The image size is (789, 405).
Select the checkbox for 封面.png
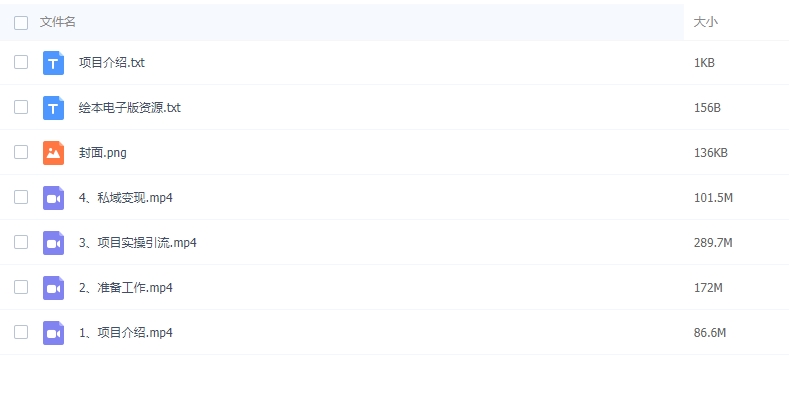21,152
